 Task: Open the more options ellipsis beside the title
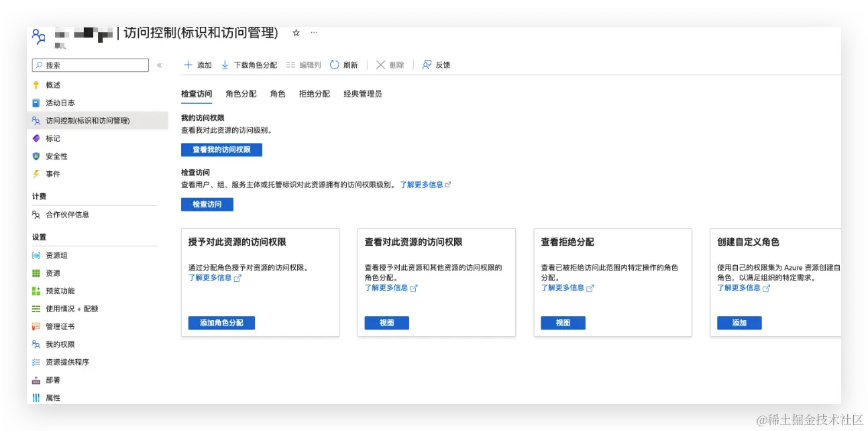(314, 33)
